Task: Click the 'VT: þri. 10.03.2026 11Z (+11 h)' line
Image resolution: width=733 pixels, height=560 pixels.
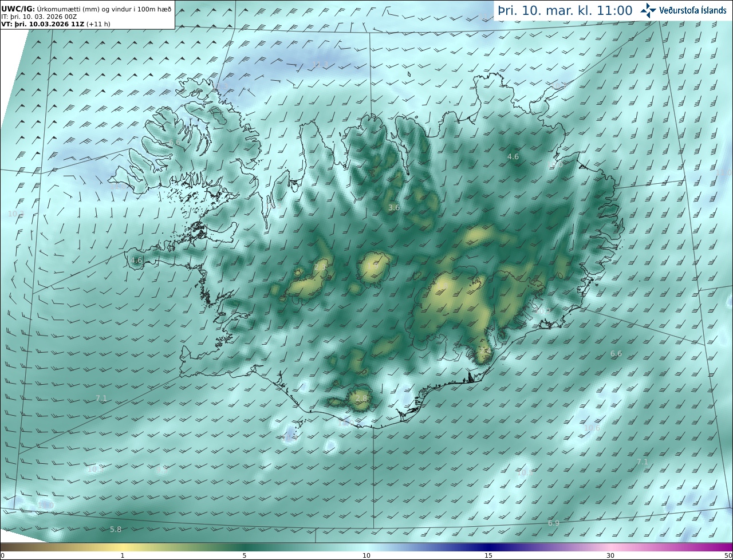Action: coord(56,24)
